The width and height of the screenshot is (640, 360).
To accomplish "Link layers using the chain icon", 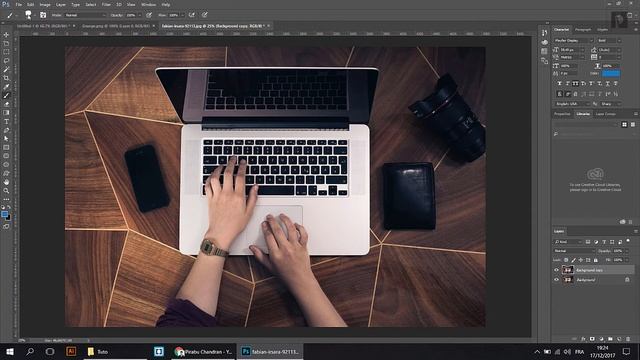I will pyautogui.click(x=574, y=339).
